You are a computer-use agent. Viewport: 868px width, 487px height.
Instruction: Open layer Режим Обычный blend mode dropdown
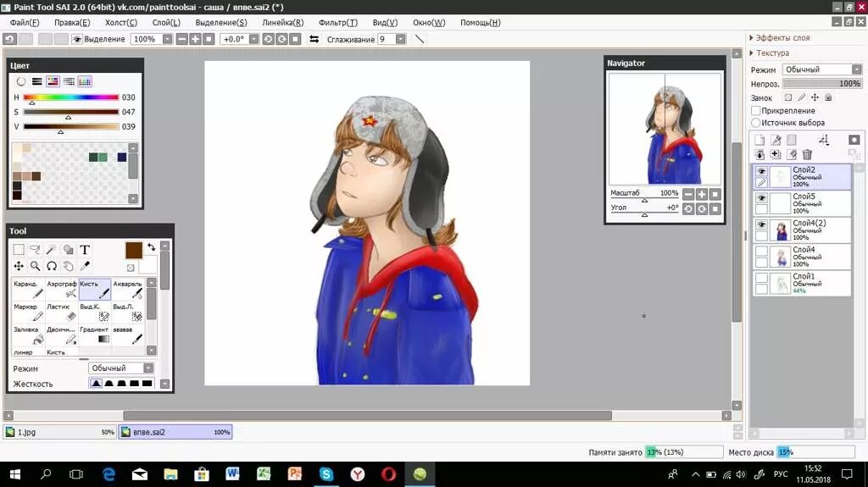pyautogui.click(x=822, y=69)
